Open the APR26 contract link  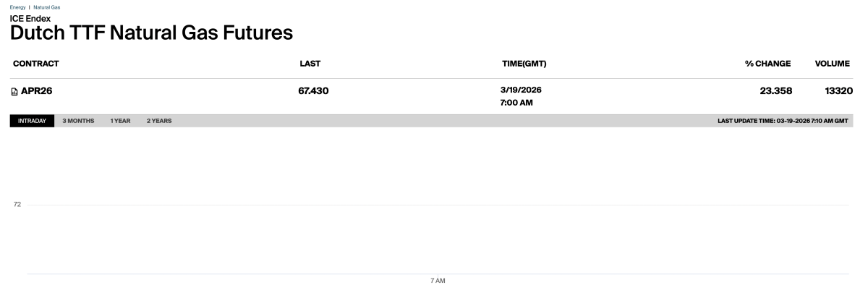41,91
